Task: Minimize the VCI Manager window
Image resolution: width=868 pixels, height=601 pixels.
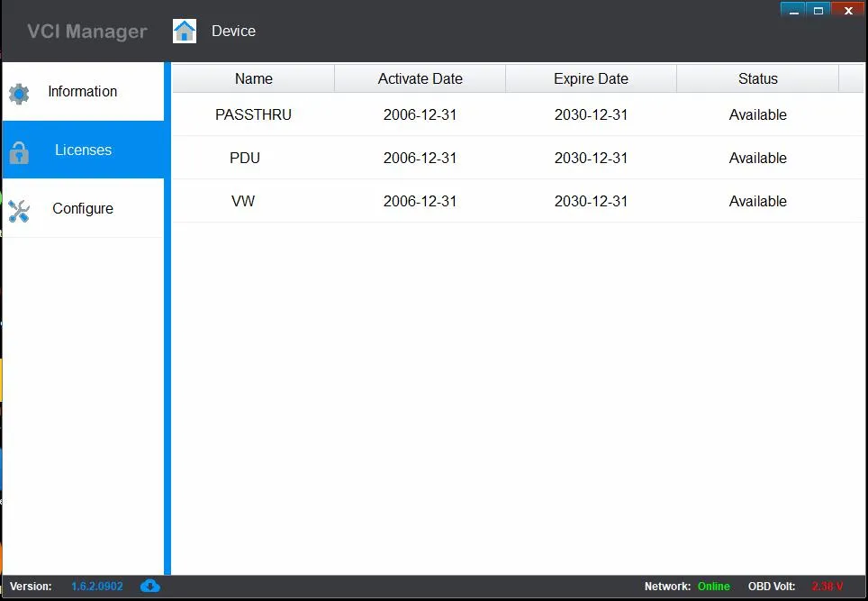Action: point(792,10)
